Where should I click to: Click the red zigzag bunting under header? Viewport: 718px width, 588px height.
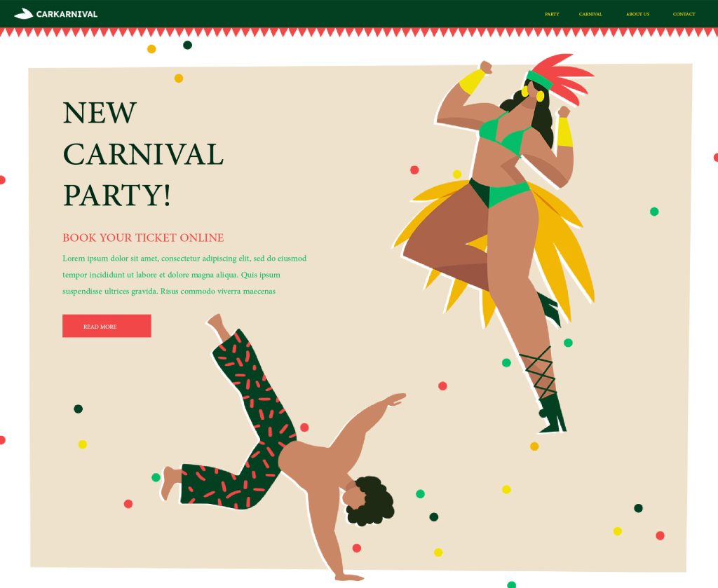pyautogui.click(x=359, y=32)
